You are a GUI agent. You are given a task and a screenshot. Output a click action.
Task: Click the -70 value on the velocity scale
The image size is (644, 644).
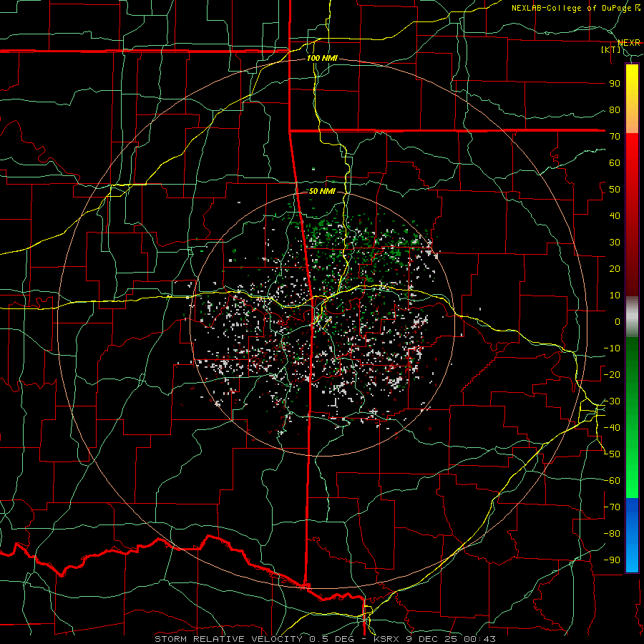coord(612,507)
